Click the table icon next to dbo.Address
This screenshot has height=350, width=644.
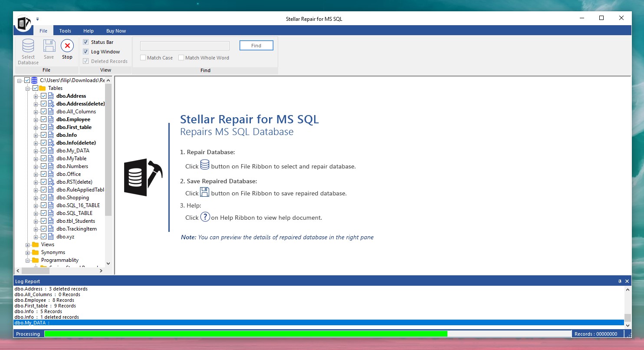coord(51,96)
